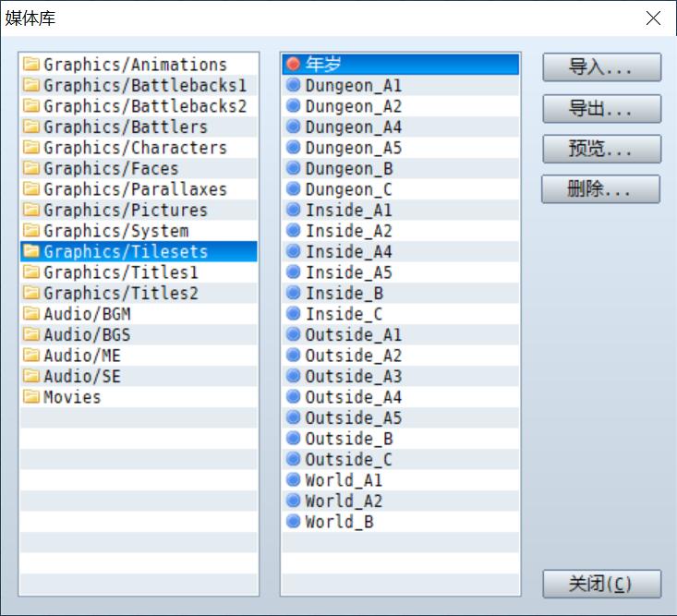Screen dimensions: 677x616
Task: Click the blue dot icon beside World_A1
Action: tap(293, 479)
